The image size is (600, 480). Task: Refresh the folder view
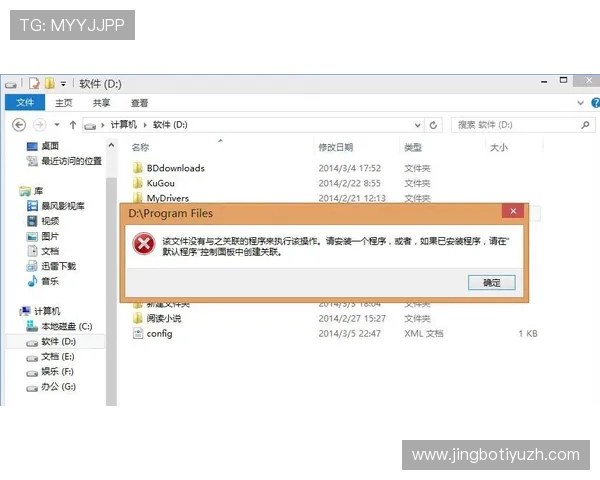pos(433,125)
